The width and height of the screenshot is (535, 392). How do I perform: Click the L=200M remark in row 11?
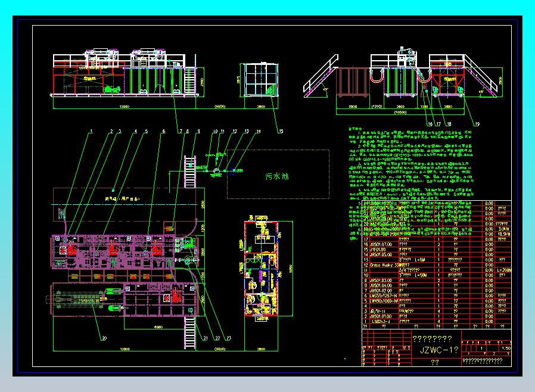(504, 270)
